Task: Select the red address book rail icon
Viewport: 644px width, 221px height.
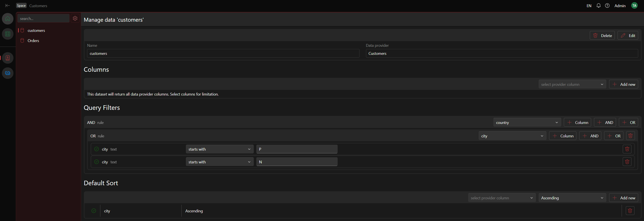Action: click(x=8, y=58)
